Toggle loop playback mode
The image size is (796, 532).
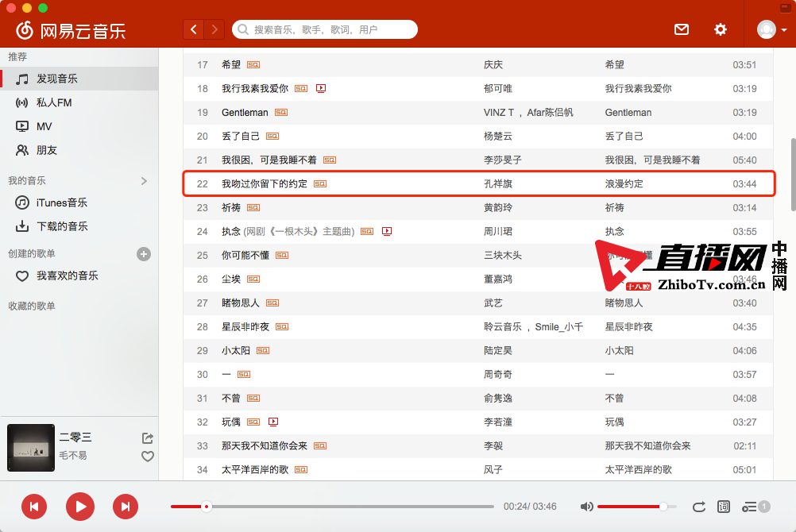coord(699,507)
